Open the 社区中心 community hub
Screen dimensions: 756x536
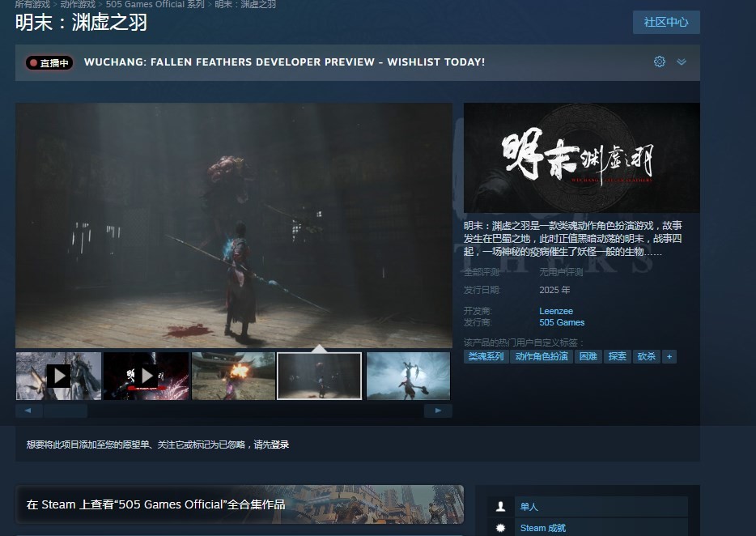pos(665,23)
